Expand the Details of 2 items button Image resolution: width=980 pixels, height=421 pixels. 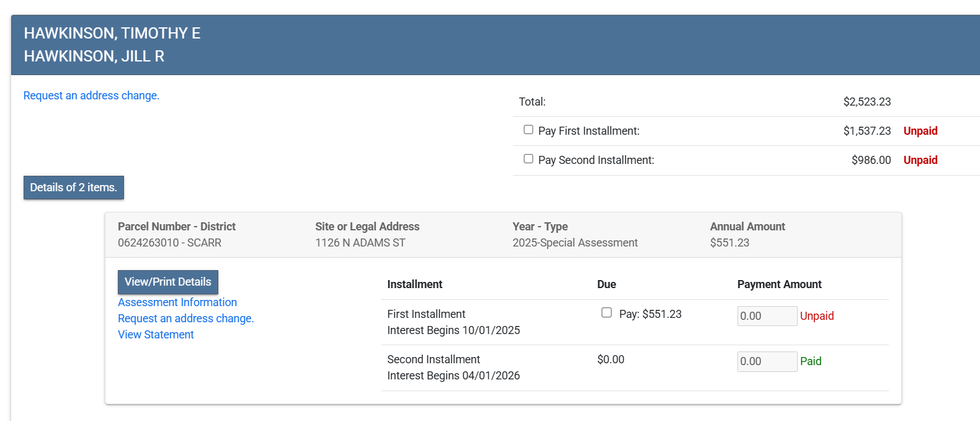pyautogui.click(x=74, y=188)
